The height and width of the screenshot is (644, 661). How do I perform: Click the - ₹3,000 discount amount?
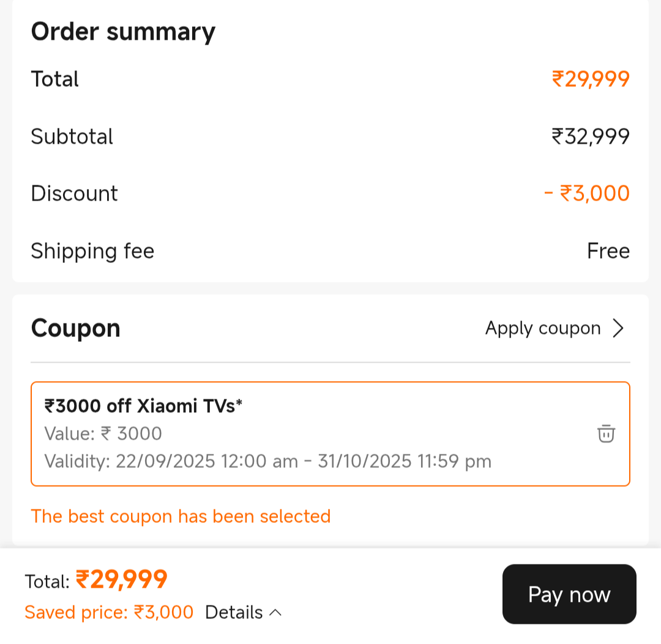[x=587, y=193]
